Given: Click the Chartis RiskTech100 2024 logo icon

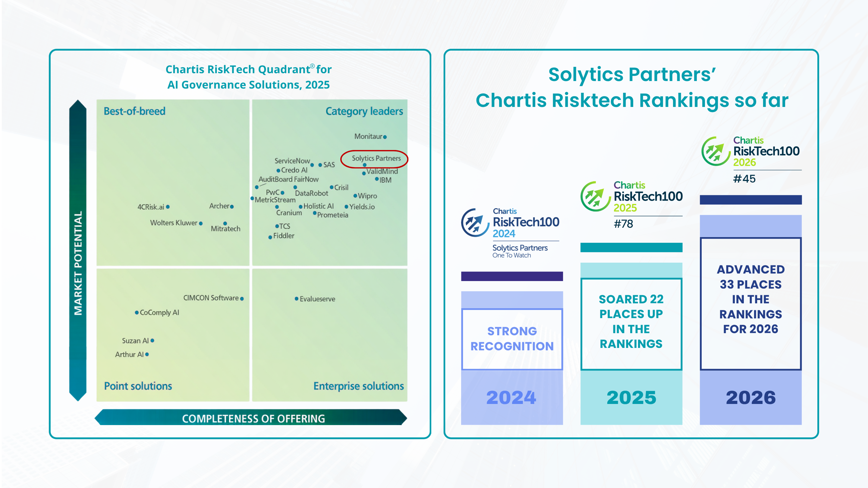Looking at the screenshot, I should point(475,223).
